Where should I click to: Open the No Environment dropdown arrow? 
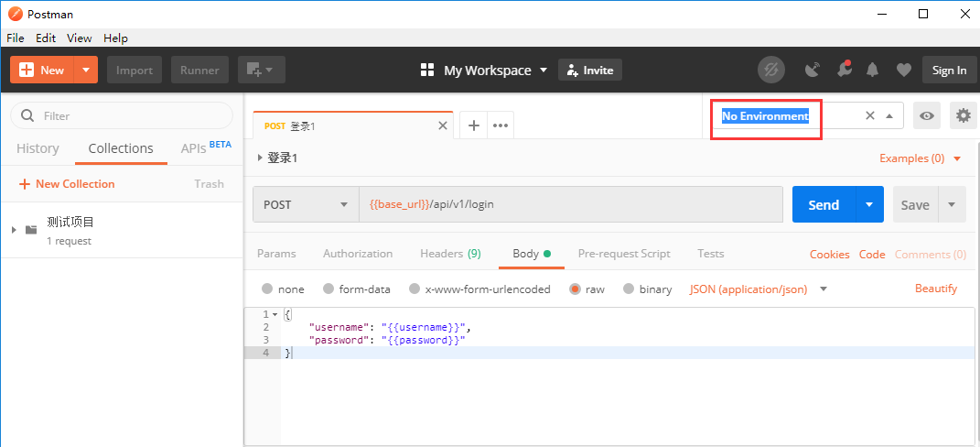(889, 115)
